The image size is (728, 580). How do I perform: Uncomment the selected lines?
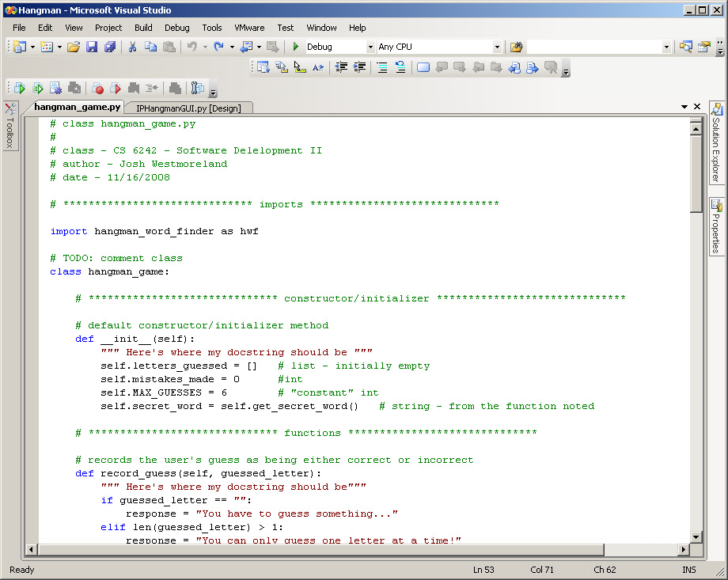(400, 67)
